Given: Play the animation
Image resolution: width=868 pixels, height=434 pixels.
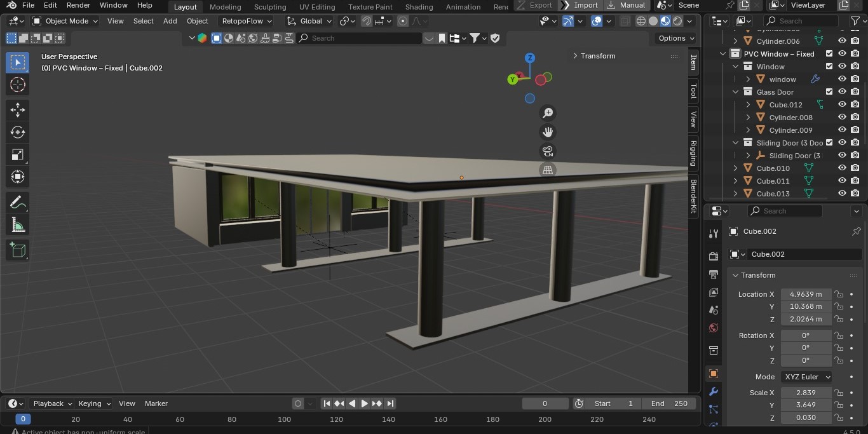Looking at the screenshot, I should (364, 403).
